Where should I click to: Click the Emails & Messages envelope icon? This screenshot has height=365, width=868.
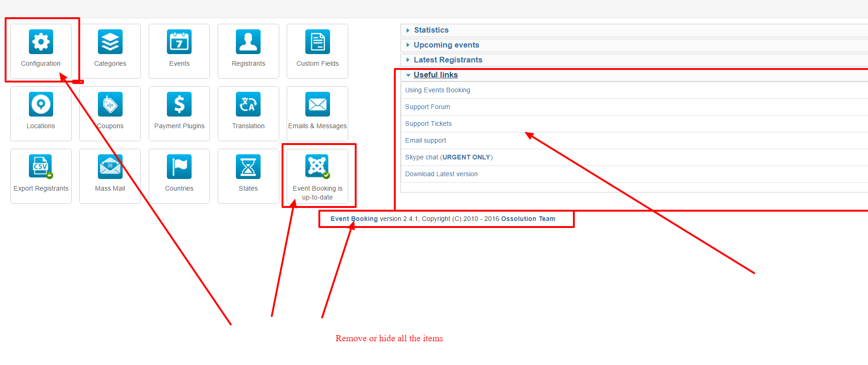(x=317, y=104)
